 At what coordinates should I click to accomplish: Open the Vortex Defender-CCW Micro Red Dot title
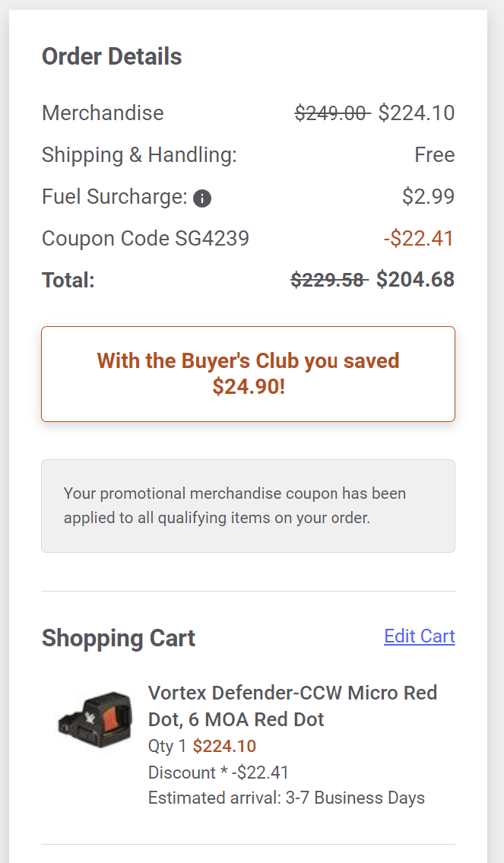click(x=293, y=706)
